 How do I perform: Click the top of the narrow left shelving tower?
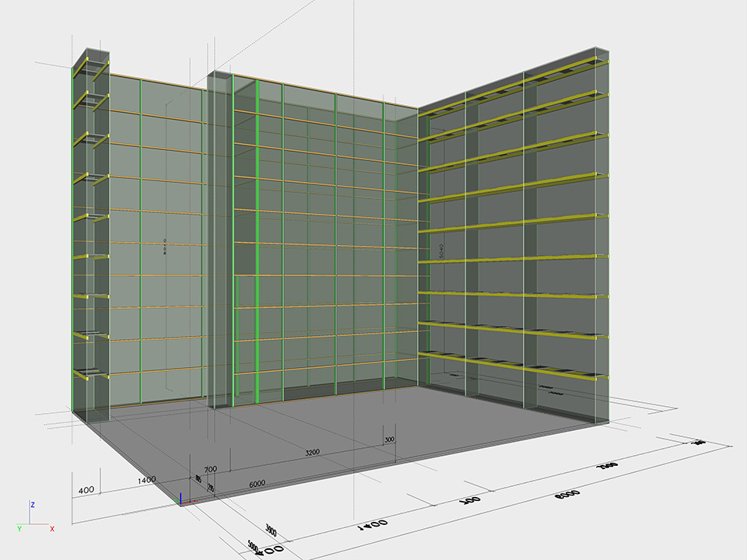tap(91, 56)
